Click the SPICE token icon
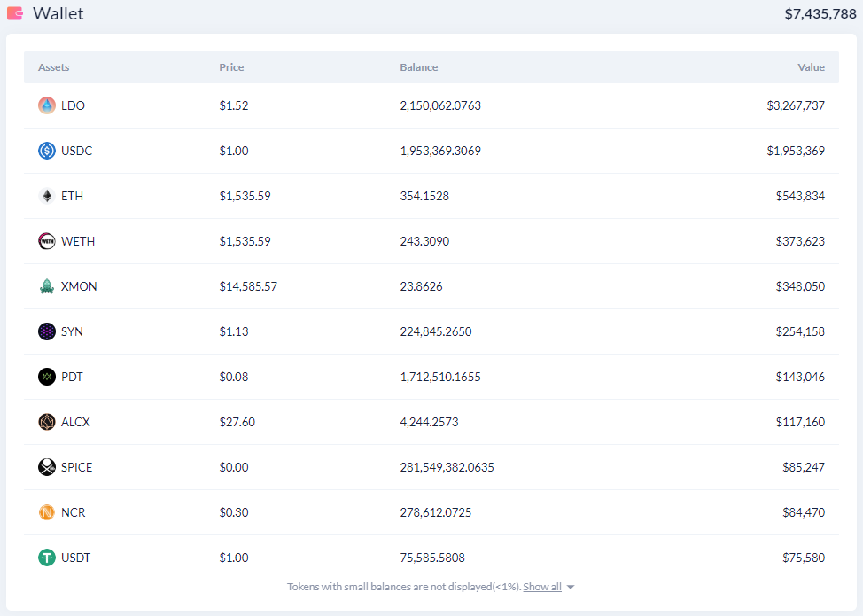This screenshot has height=616, width=863. pyautogui.click(x=47, y=467)
